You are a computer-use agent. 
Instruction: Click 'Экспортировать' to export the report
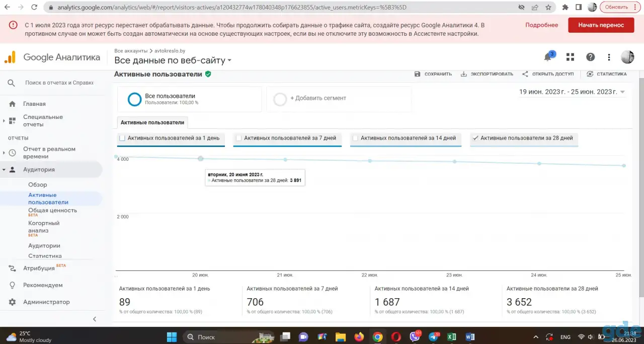[x=487, y=74]
